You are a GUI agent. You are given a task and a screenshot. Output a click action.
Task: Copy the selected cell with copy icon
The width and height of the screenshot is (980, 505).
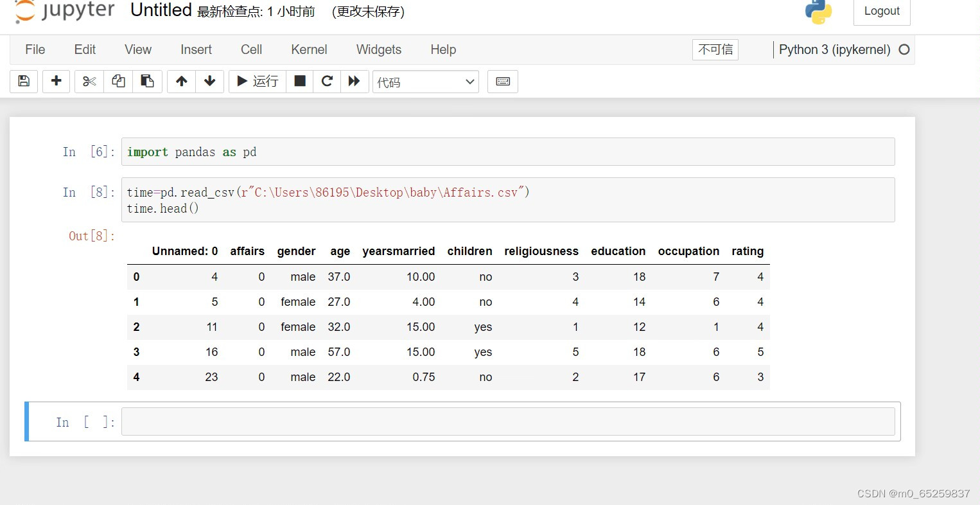[118, 81]
